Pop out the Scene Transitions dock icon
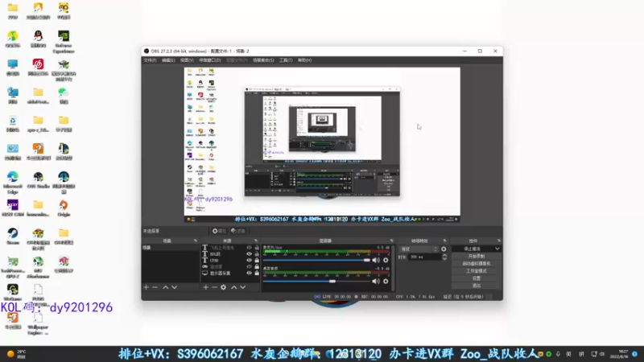Image resolution: width=644 pixels, height=362 pixels. (444, 241)
